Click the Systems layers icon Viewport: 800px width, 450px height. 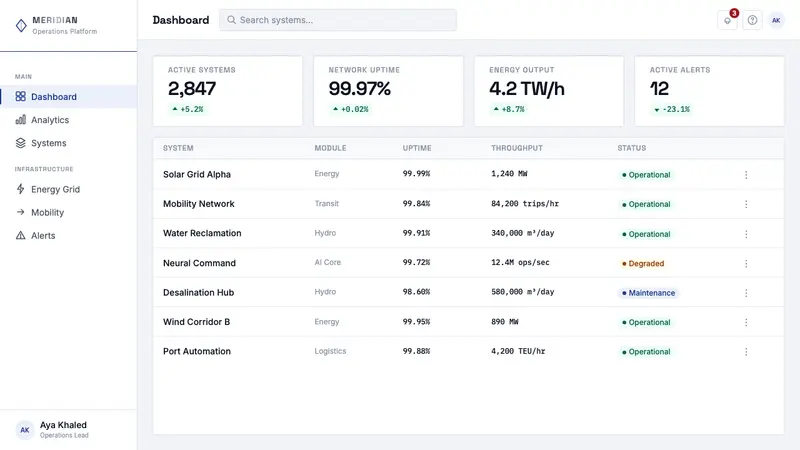click(x=20, y=143)
